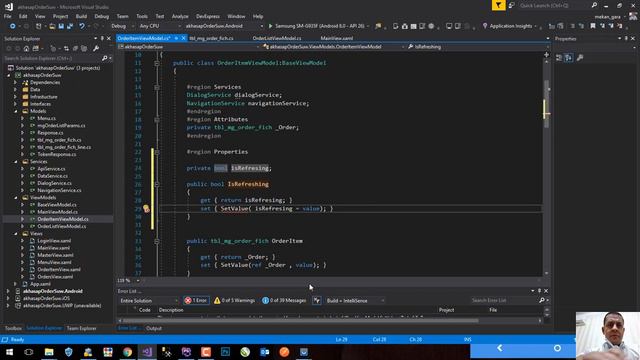
Task: Click the bookmark toolbar icon
Action: pos(593,26)
